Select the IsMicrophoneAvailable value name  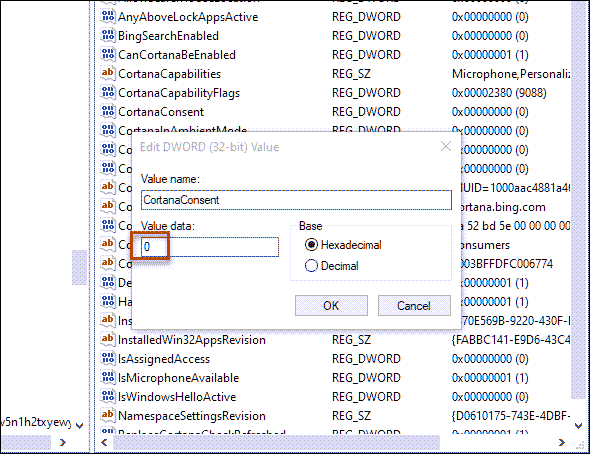pos(178,378)
